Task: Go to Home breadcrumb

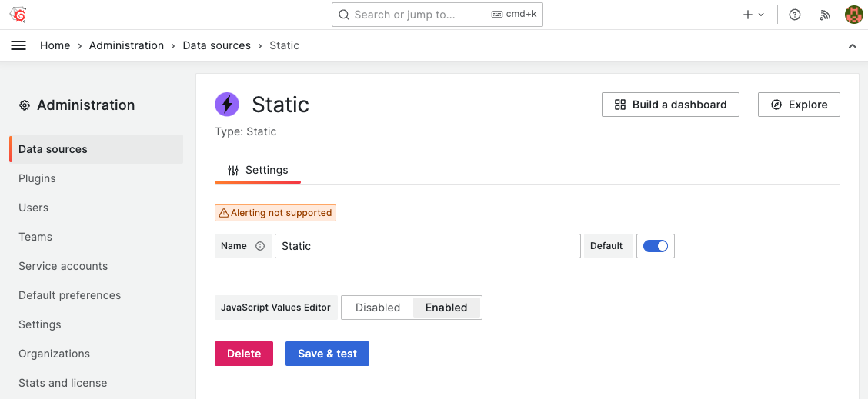Action: click(x=55, y=45)
